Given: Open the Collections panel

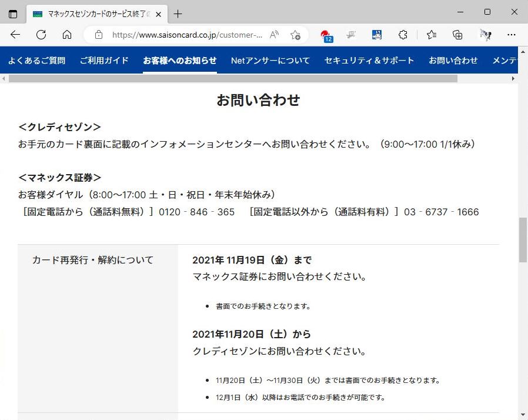Looking at the screenshot, I should [457, 35].
